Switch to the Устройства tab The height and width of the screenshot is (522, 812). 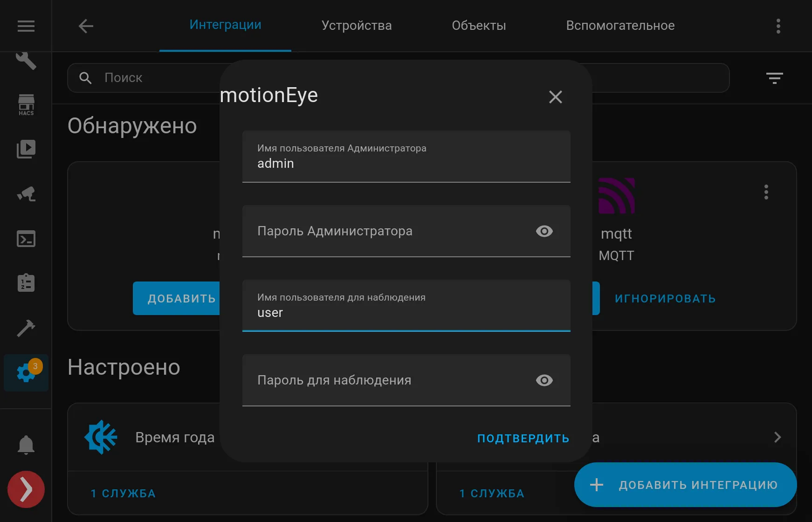357,25
